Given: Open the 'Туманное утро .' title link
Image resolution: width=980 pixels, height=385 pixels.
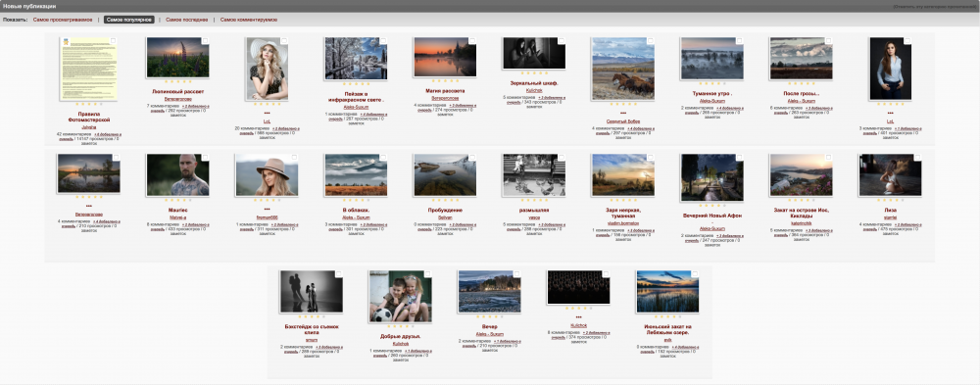Looking at the screenshot, I should [x=712, y=93].
